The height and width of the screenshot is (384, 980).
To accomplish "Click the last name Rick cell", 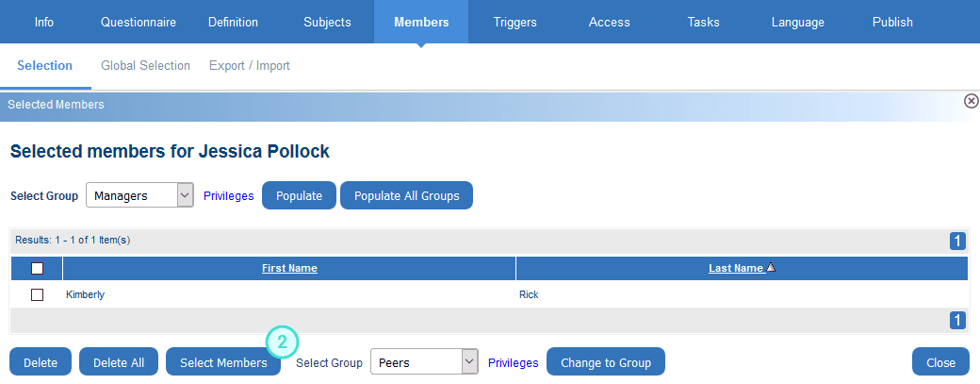I will point(528,294).
